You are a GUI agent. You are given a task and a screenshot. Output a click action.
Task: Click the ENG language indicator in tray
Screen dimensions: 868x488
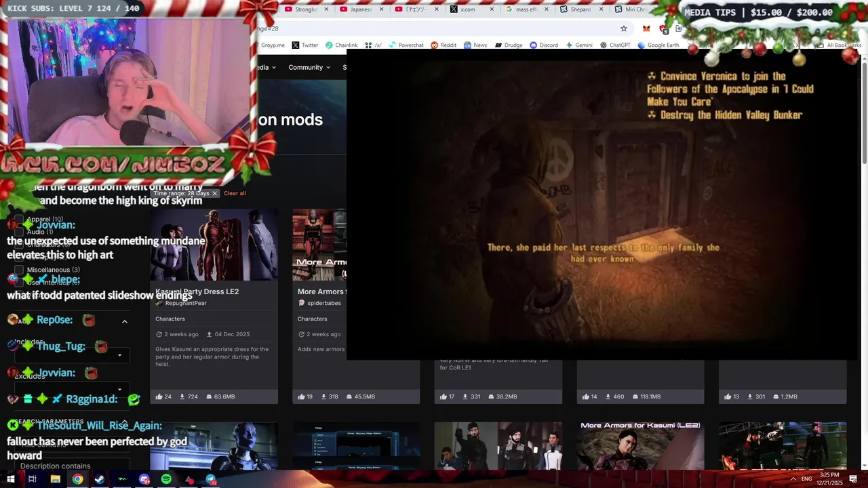pyautogui.click(x=806, y=479)
